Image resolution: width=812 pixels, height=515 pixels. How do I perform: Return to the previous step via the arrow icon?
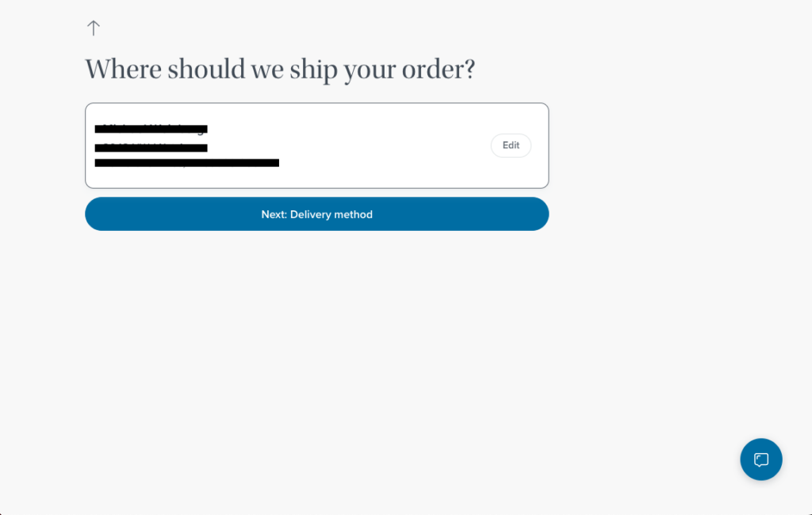[94, 28]
